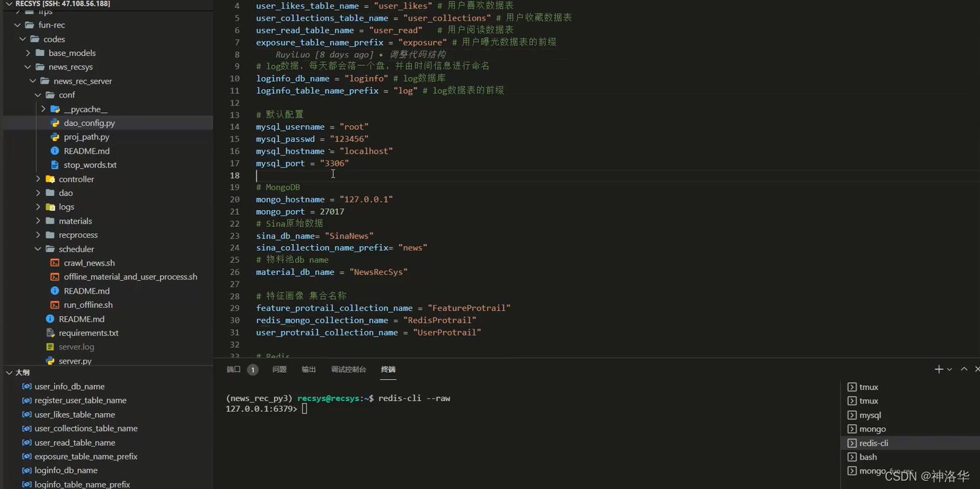Click the __pycache__ folder icon
The image size is (980, 489).
pos(55,109)
